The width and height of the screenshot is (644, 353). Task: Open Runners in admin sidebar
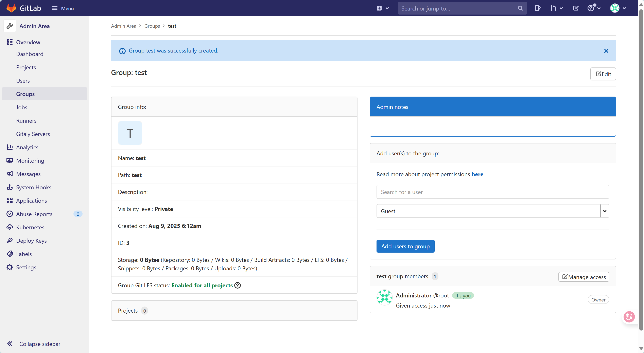26,121
